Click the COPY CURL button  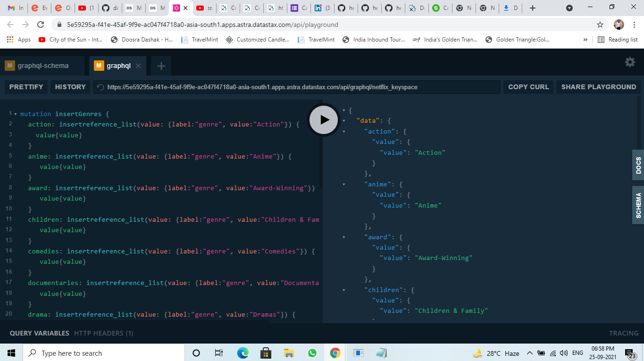tap(528, 86)
